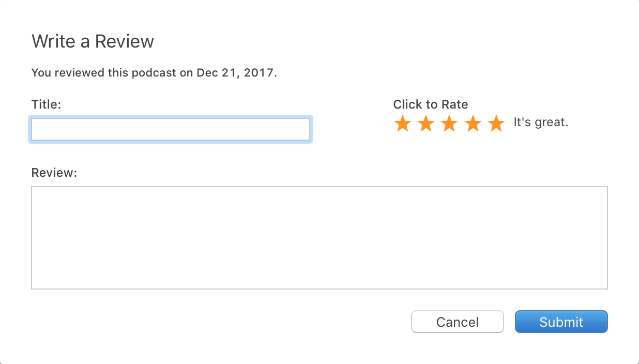The width and height of the screenshot is (639, 364).
Task: Click the "Title:" field label
Action: point(47,104)
